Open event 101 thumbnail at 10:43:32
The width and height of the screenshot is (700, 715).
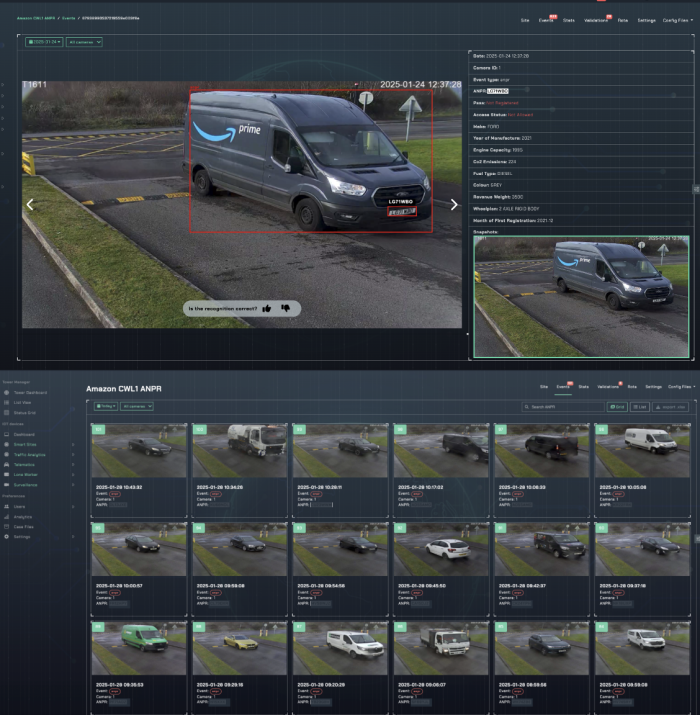139,451
